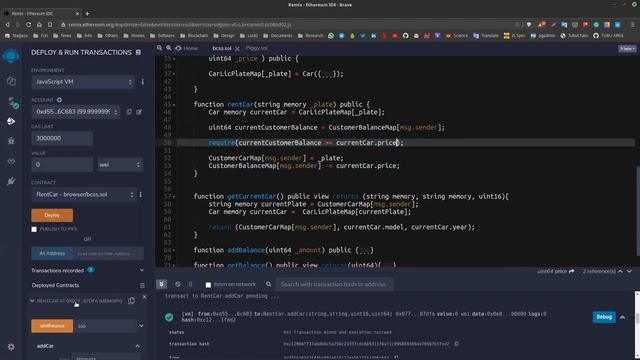Switch to the Home editor tab
This screenshot has height=360, width=640.
187,48
